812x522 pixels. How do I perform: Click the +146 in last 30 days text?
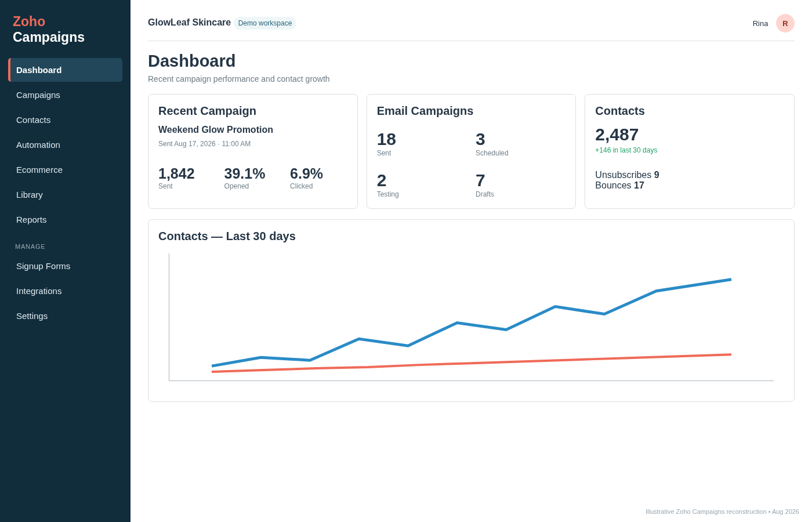point(626,150)
